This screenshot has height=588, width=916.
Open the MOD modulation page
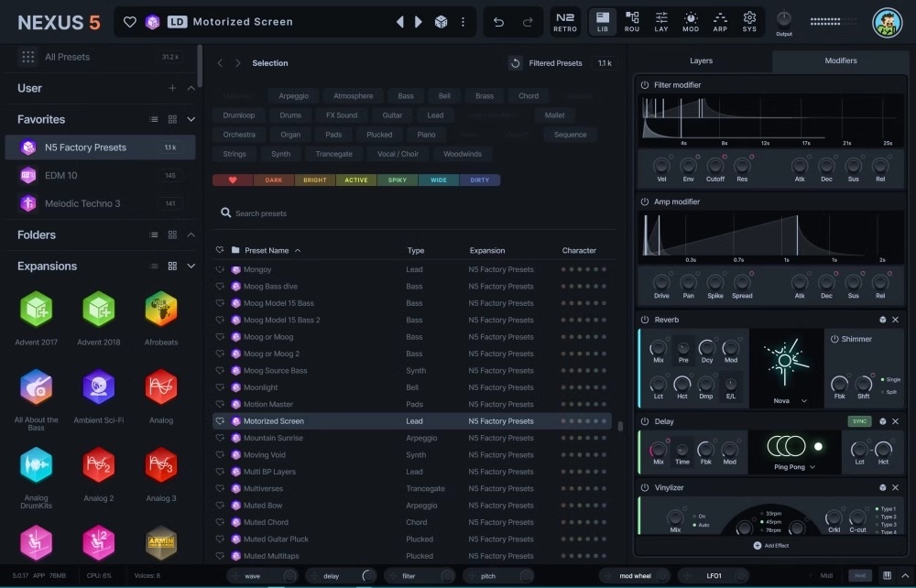[690, 21]
